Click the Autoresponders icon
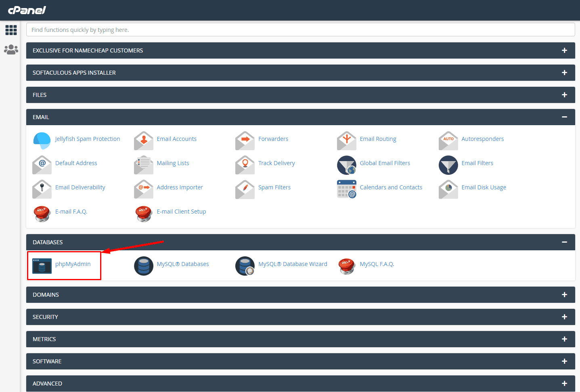Screen dimensions: 580x392 (448, 140)
